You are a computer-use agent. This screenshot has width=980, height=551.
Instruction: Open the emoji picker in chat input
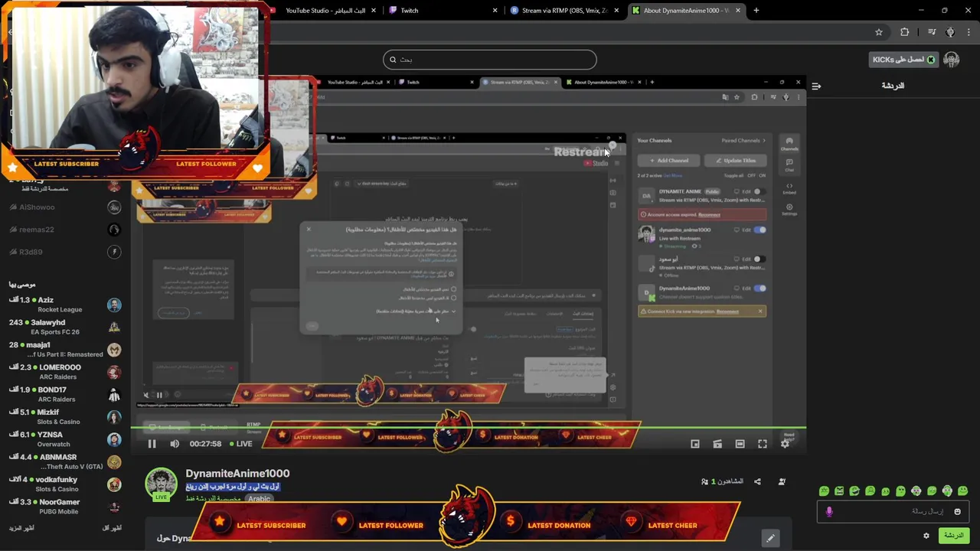coord(957,511)
